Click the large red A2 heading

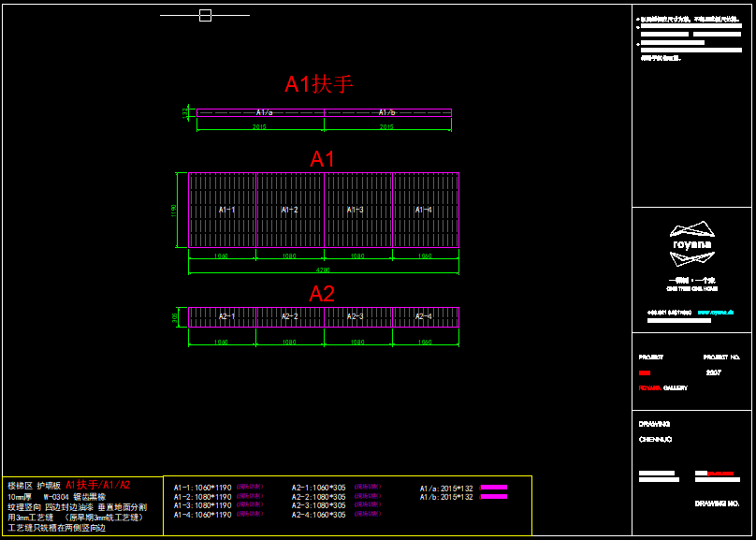tap(322, 294)
